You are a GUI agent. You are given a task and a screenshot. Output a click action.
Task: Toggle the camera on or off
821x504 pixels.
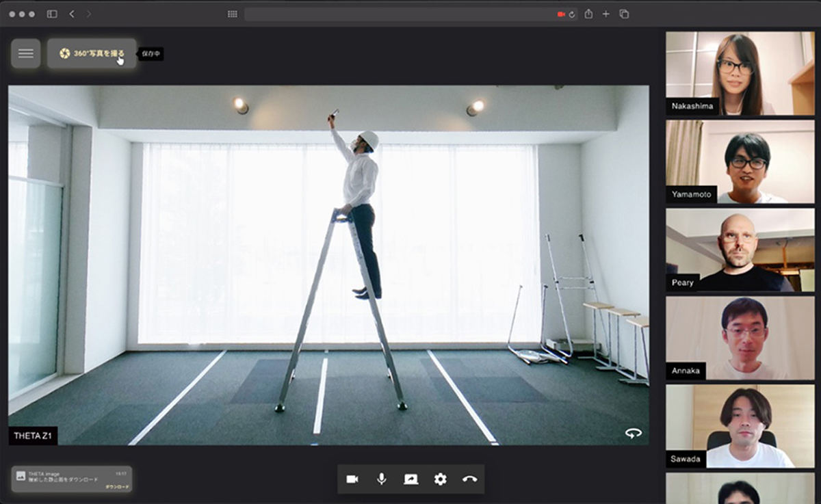(x=352, y=479)
